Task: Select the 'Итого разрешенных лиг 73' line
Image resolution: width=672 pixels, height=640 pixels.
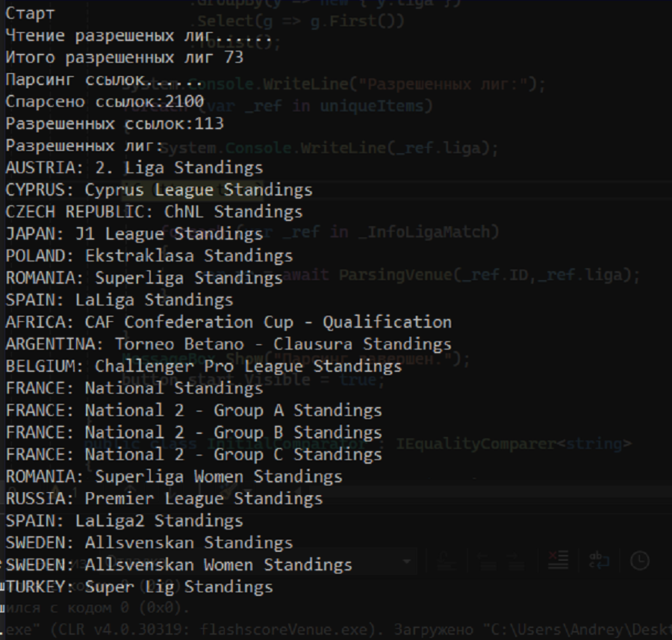Action: [x=124, y=58]
